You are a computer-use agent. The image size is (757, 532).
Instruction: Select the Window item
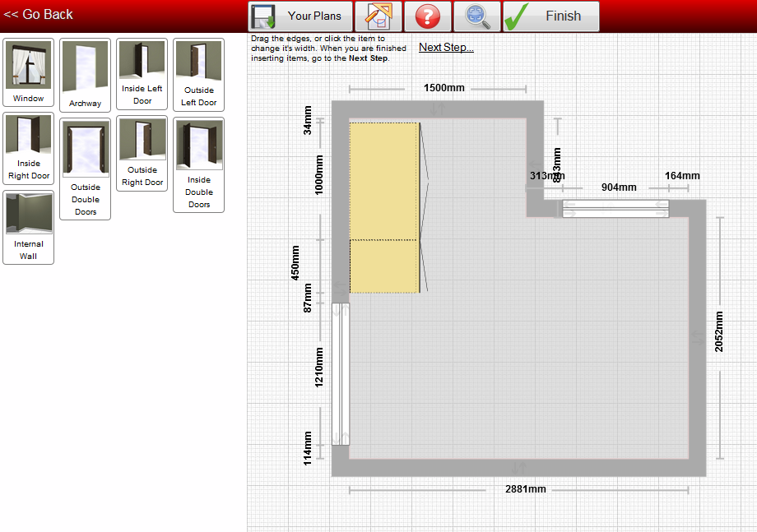point(29,72)
